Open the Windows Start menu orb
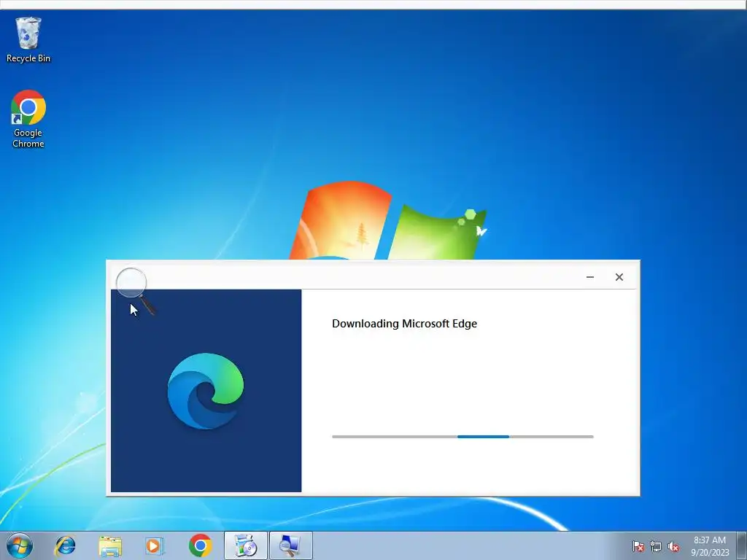 click(20, 545)
